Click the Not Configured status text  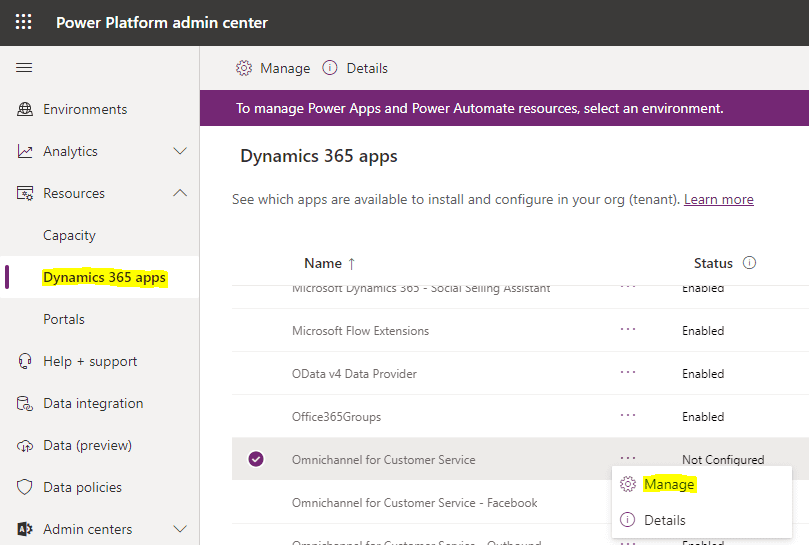click(x=723, y=459)
